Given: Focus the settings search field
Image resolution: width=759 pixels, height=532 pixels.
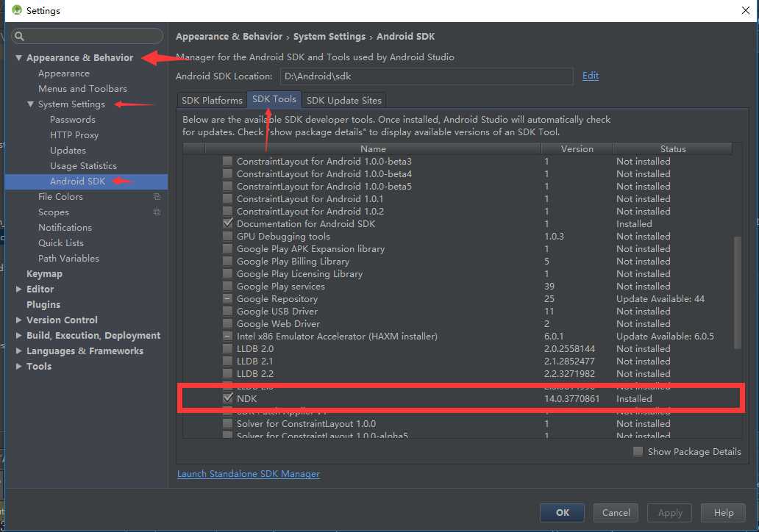Looking at the screenshot, I should click(x=87, y=36).
